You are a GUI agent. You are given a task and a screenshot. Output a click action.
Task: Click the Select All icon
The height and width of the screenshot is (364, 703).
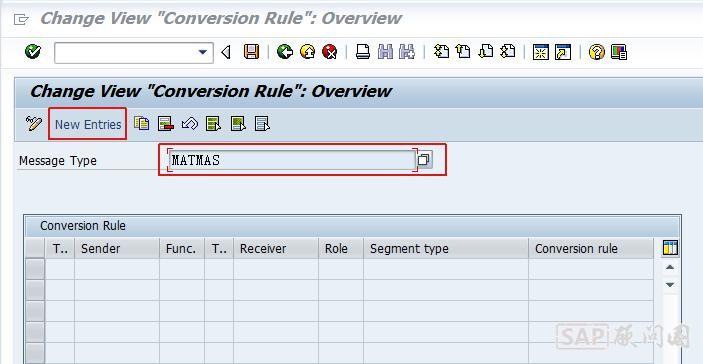pyautogui.click(x=214, y=123)
